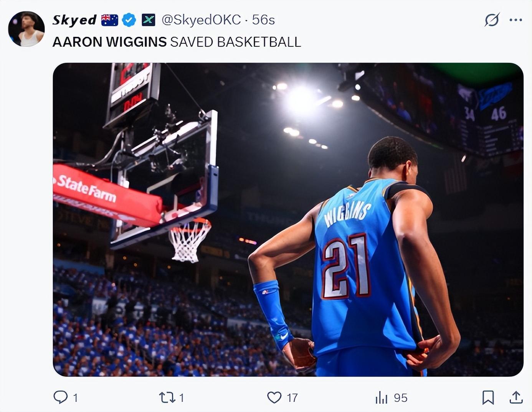Open the Wiggins jersey photo

tap(288, 219)
